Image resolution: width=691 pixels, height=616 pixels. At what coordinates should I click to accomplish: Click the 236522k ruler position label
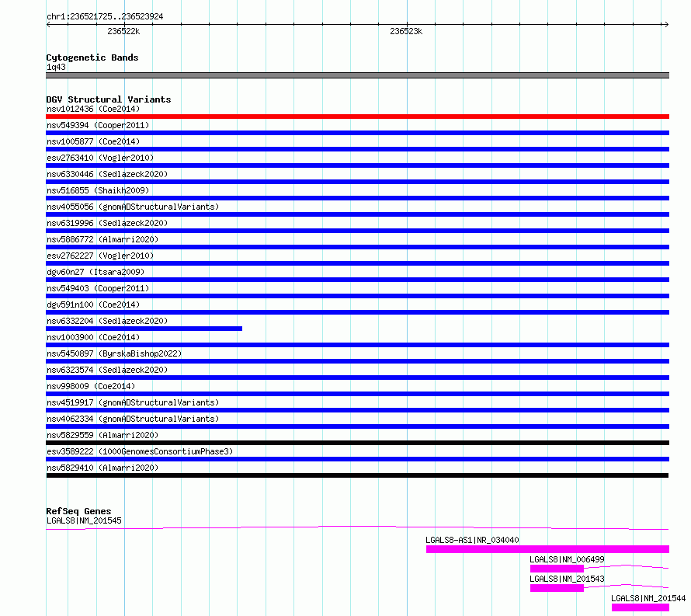coord(123,31)
